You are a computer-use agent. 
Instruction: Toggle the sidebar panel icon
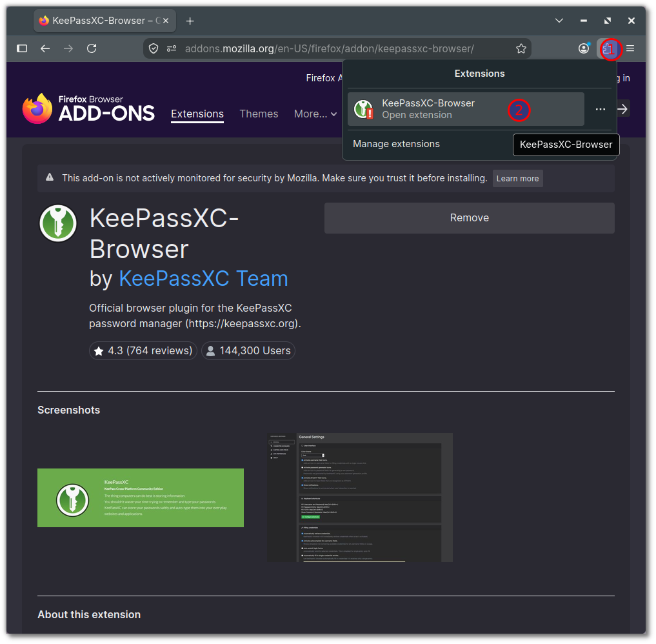coord(22,48)
